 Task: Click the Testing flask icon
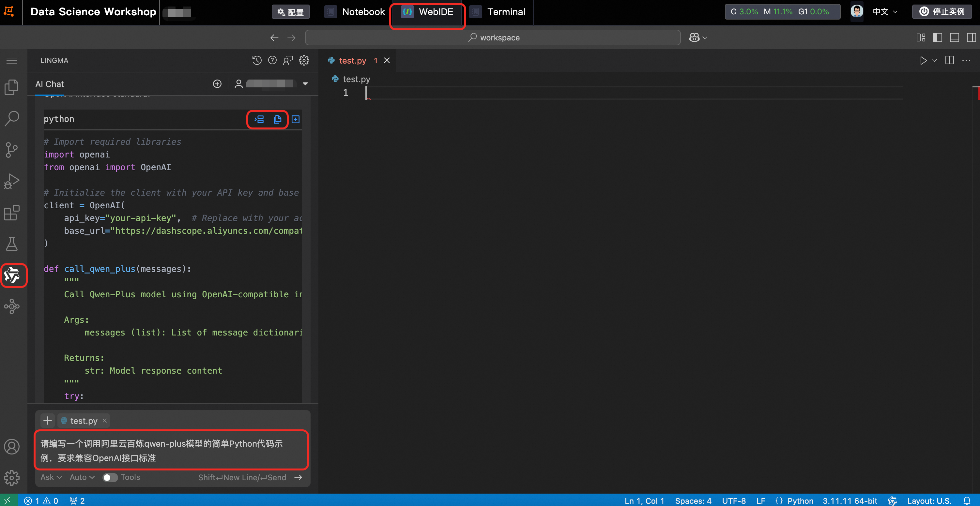(x=12, y=244)
